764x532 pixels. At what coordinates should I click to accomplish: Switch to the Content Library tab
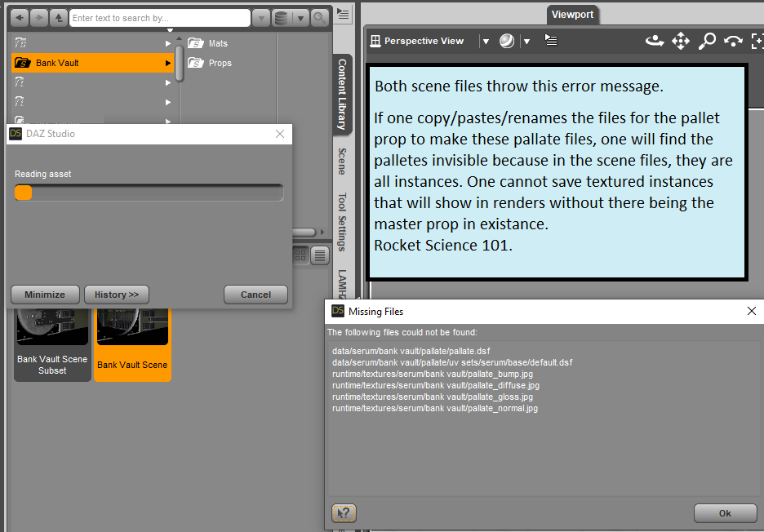pyautogui.click(x=343, y=94)
